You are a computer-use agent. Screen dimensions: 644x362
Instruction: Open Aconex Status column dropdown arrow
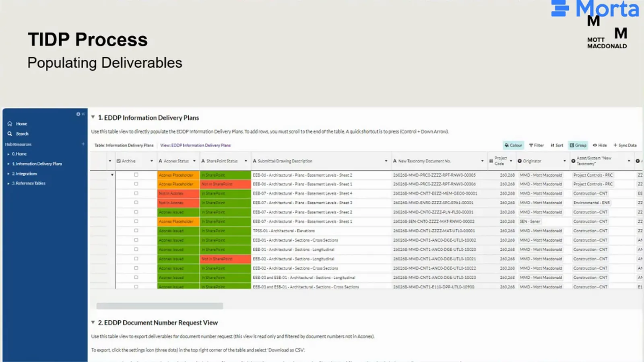194,161
